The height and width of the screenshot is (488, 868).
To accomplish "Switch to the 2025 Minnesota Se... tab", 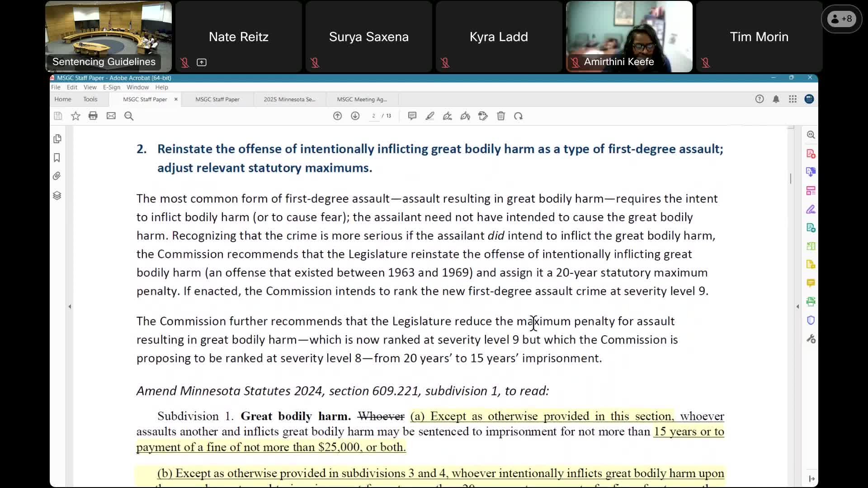I will click(x=289, y=99).
